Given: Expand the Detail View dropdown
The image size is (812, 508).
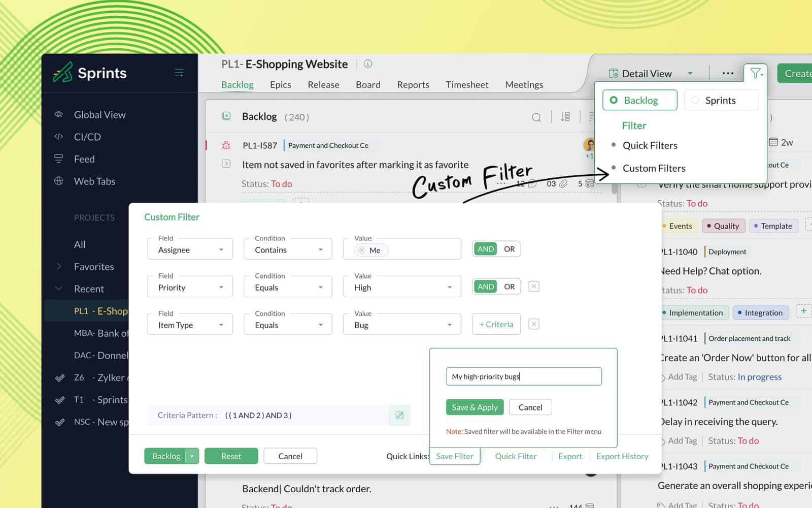Looking at the screenshot, I should click(690, 74).
